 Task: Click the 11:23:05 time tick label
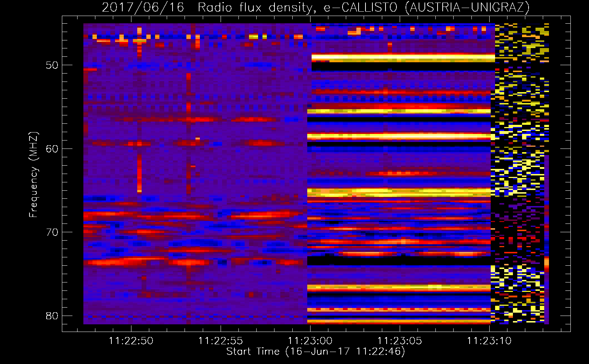click(400, 341)
